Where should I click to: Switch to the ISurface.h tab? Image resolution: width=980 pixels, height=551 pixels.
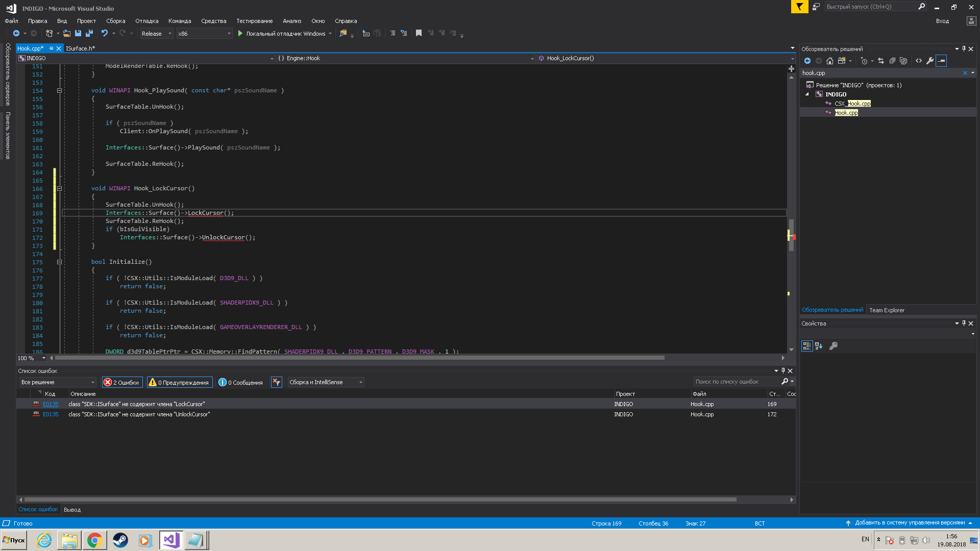[x=80, y=48]
